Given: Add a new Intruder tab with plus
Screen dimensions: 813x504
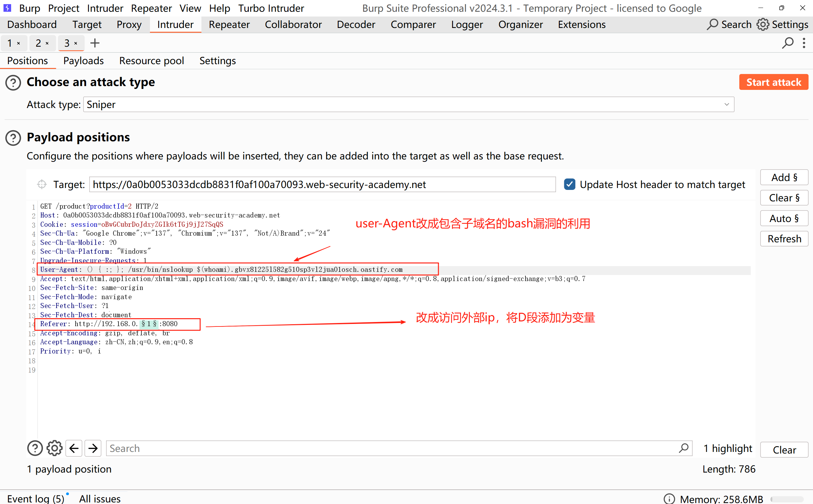Looking at the screenshot, I should [95, 43].
